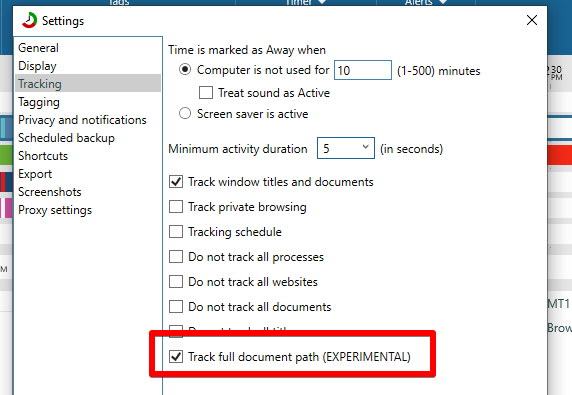This screenshot has height=395, width=572.
Task: Enable the Track private browsing checkbox
Action: click(176, 207)
